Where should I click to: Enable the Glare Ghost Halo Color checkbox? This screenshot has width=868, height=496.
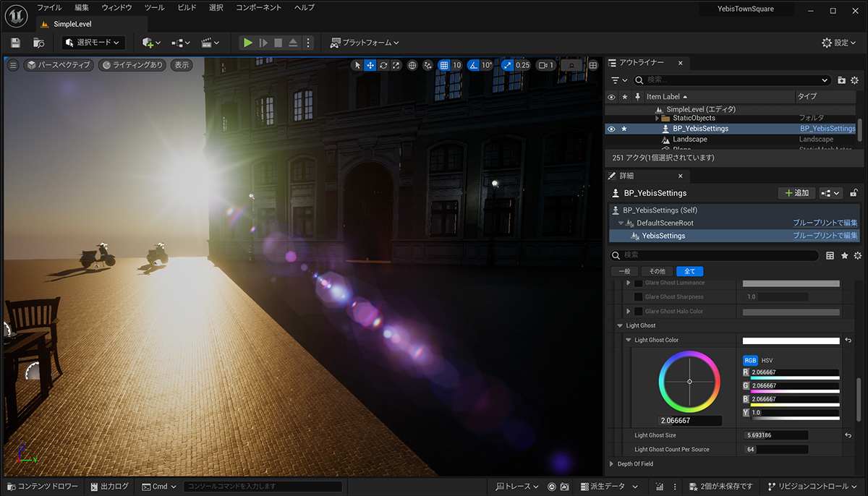tap(638, 312)
